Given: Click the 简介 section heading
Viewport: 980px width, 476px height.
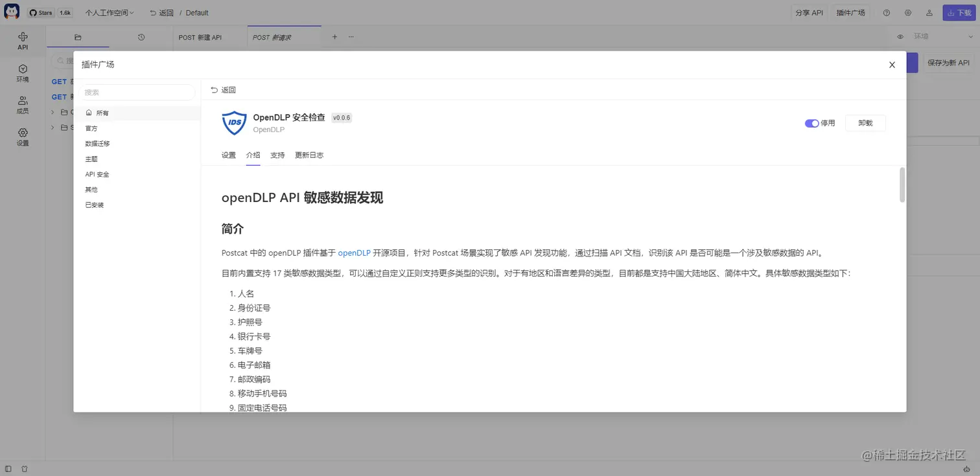Looking at the screenshot, I should pyautogui.click(x=233, y=229).
